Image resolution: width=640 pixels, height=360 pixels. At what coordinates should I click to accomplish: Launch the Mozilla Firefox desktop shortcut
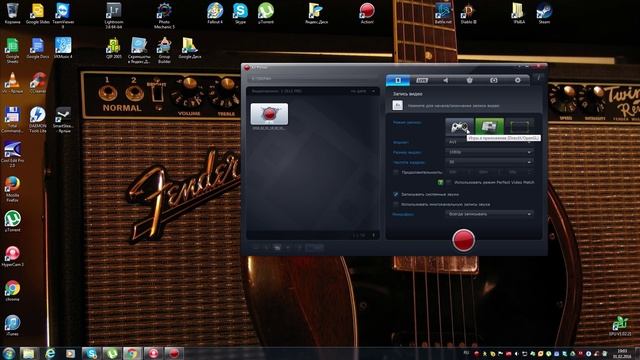[12, 189]
